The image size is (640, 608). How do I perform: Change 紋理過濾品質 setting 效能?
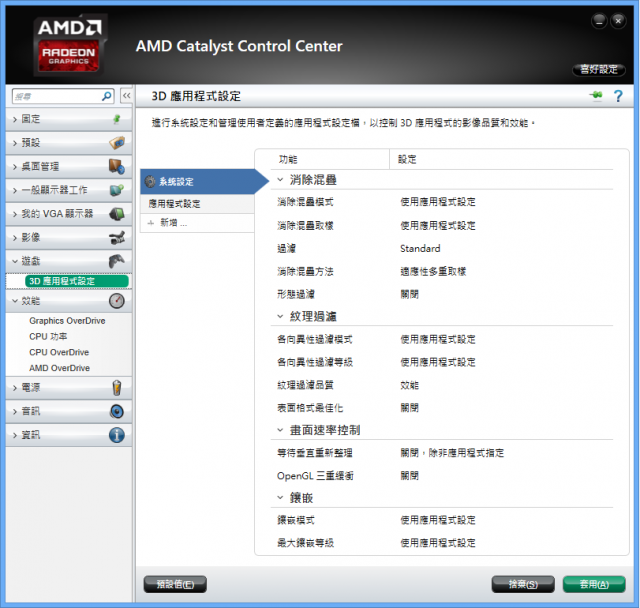(409, 385)
